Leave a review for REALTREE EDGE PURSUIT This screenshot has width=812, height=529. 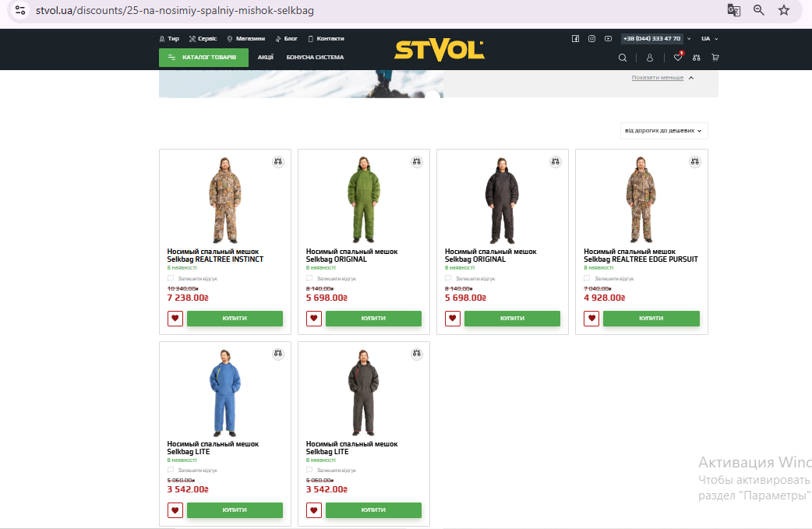pos(609,278)
